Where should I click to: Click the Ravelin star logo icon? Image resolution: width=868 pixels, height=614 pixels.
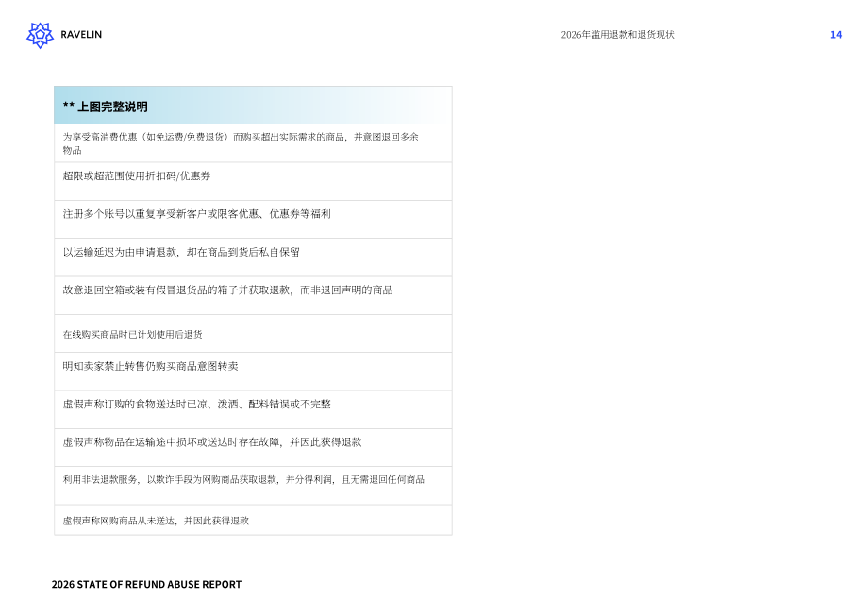point(40,35)
